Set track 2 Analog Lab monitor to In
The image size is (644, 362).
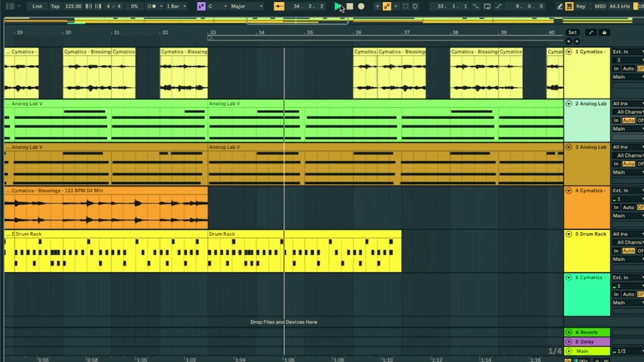[x=616, y=121]
